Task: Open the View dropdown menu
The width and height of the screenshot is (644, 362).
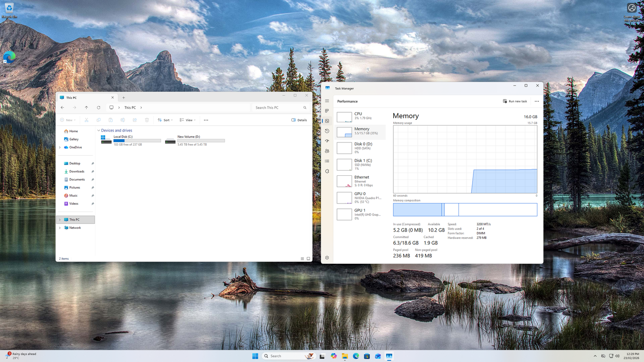Action: [x=188, y=120]
